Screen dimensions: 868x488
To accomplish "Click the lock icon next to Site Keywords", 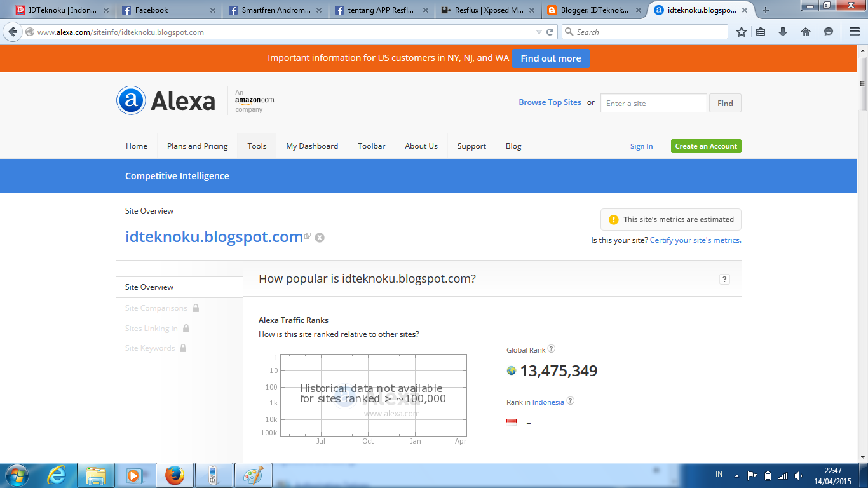I will 183,348.
